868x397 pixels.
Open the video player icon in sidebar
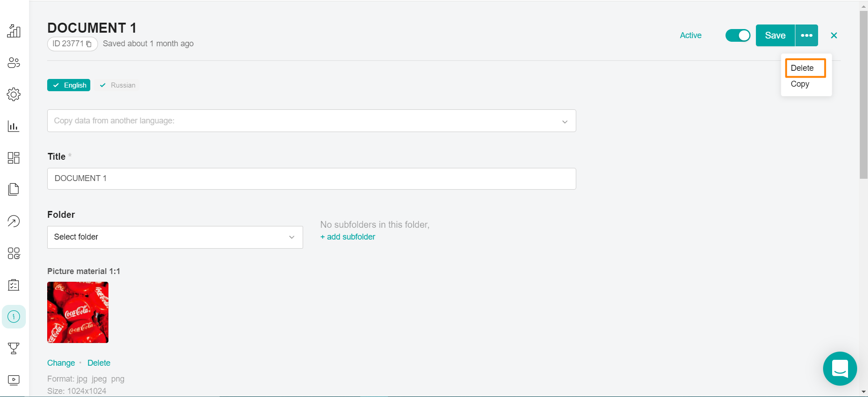click(x=14, y=380)
